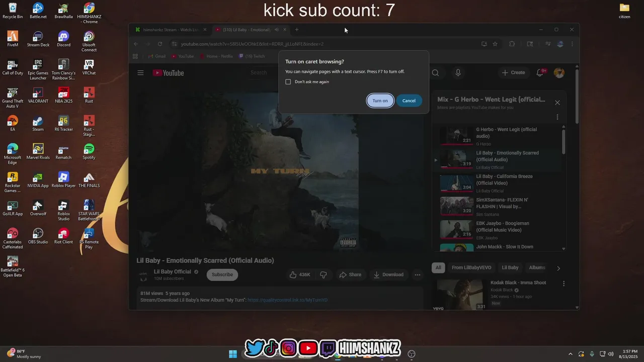The width and height of the screenshot is (644, 362).
Task: Open Lil Baby Official channel name
Action: pyautogui.click(x=173, y=272)
